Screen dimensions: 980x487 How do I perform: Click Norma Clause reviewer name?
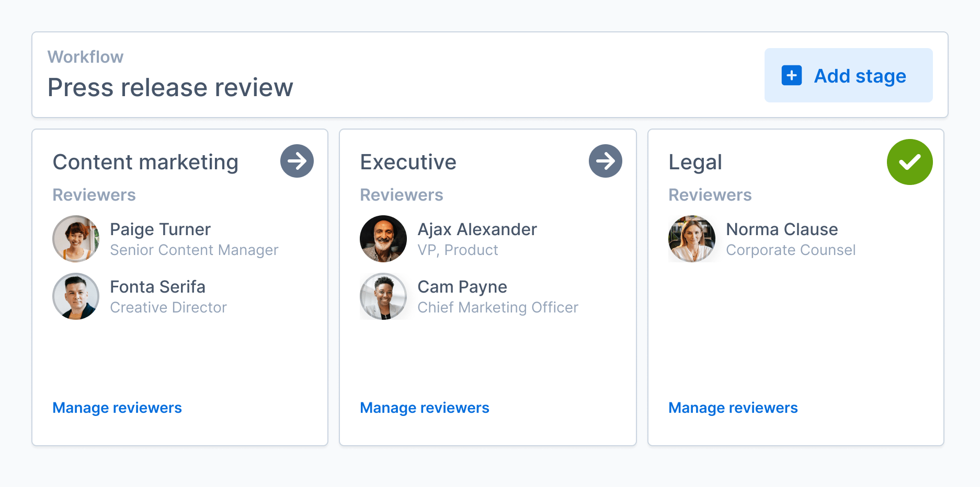coord(782,229)
